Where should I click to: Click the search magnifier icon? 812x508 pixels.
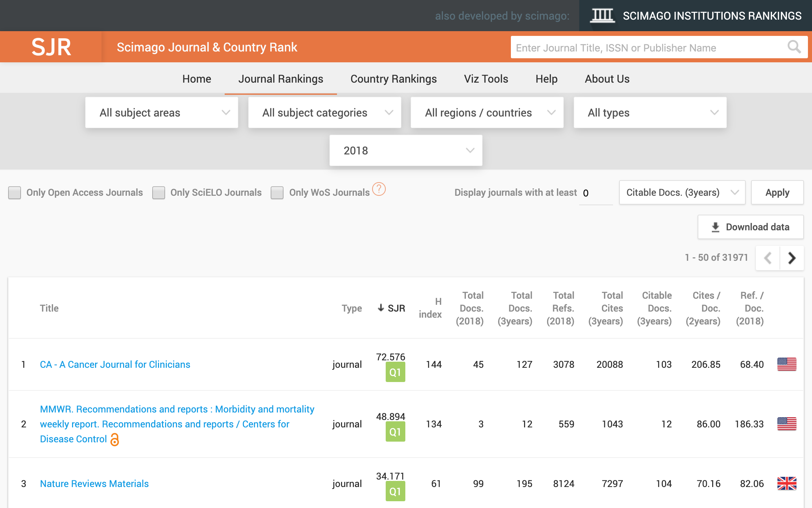coord(794,47)
